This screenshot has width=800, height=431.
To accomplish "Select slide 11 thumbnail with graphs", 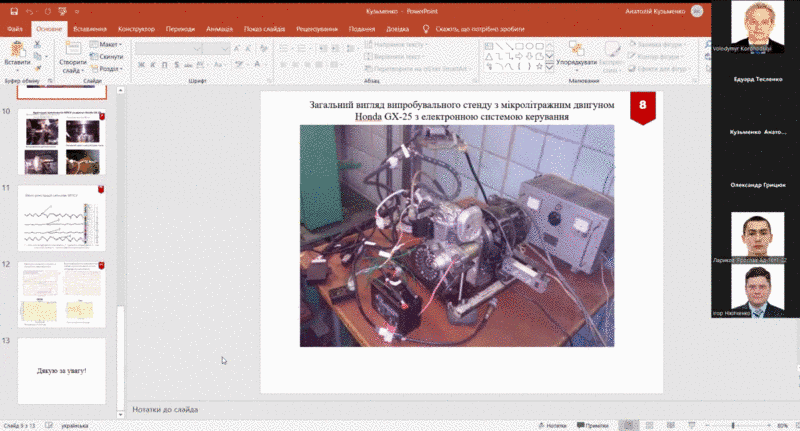I will point(62,218).
